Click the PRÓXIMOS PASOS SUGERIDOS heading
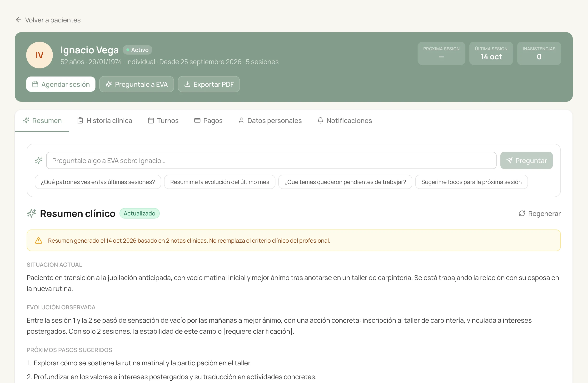 (70, 350)
